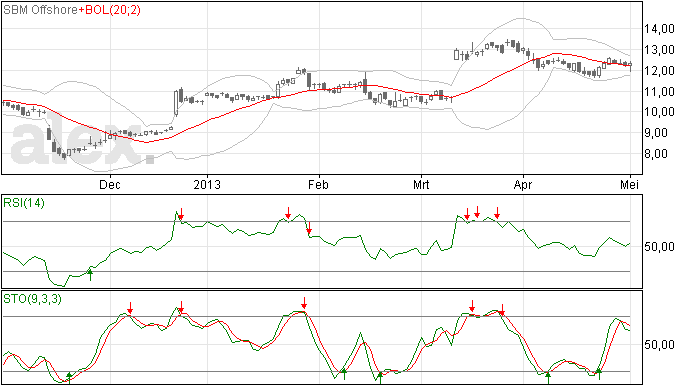Click the STO(9,3,3) indicator label
The image size is (690, 387).
pyautogui.click(x=33, y=299)
